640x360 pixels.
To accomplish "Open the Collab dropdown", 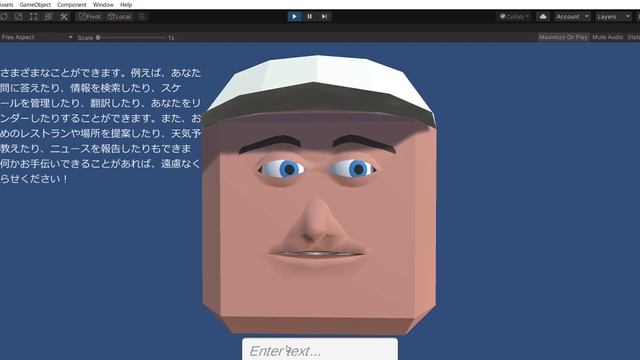I will [x=514, y=17].
